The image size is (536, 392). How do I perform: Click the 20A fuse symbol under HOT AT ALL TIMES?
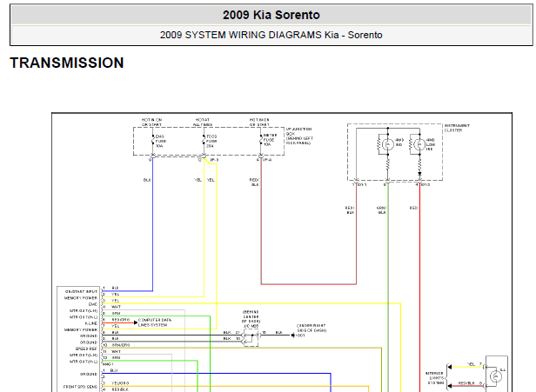tap(204, 141)
